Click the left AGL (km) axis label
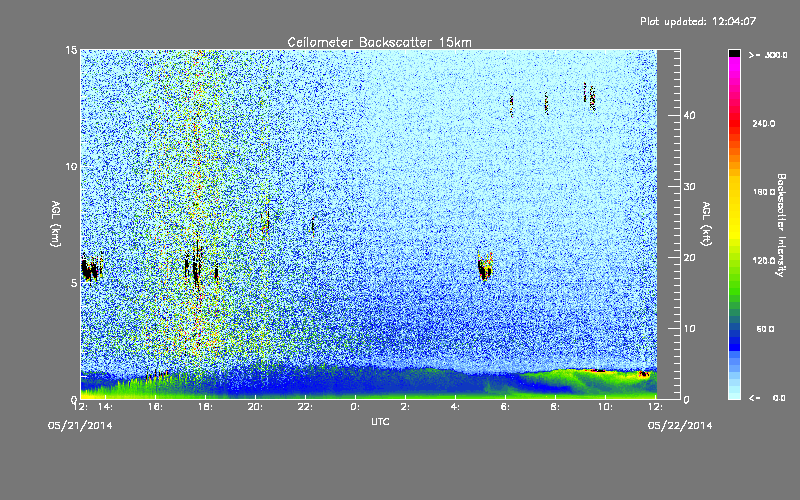Viewport: 800px width, 500px height. point(55,224)
